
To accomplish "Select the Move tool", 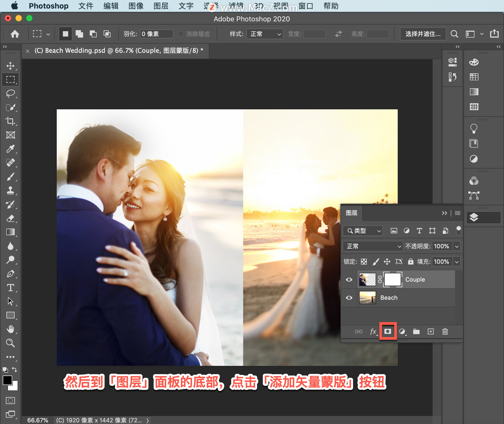I will coord(10,66).
